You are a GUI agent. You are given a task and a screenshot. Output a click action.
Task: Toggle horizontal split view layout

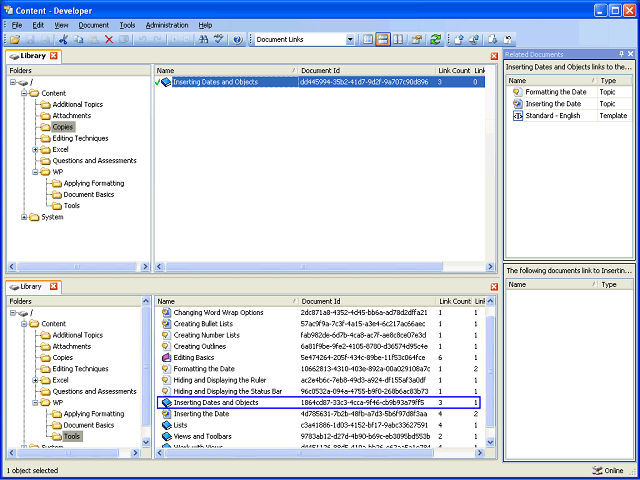382,40
